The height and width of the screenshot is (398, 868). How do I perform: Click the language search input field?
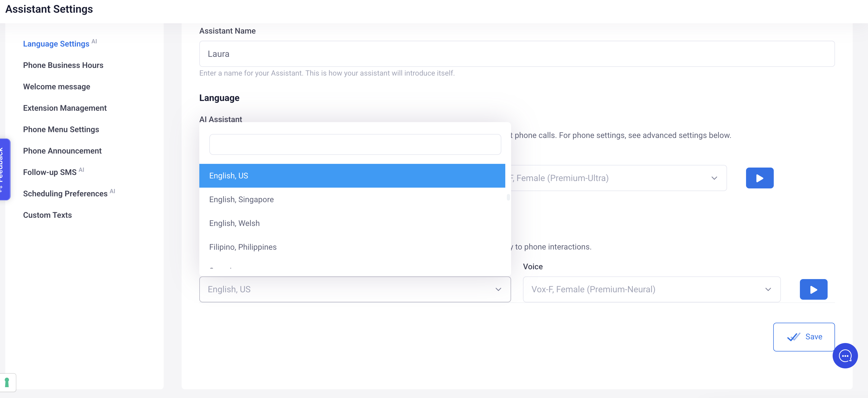point(355,144)
